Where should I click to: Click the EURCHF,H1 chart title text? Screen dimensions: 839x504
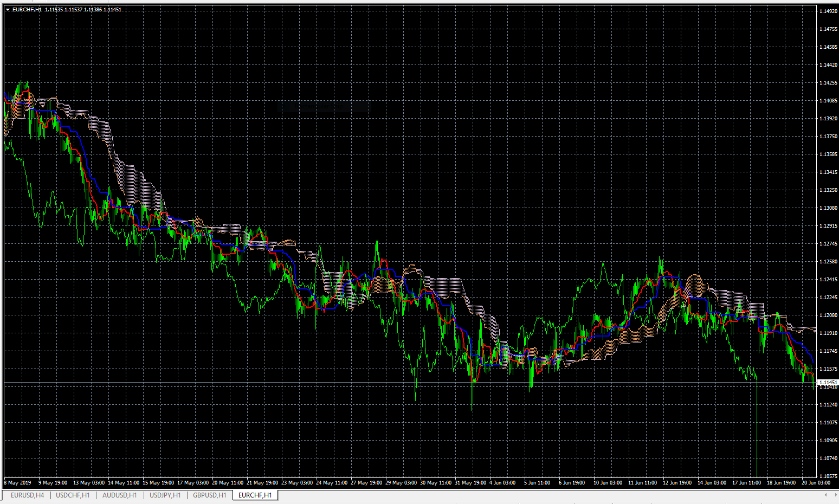point(27,10)
